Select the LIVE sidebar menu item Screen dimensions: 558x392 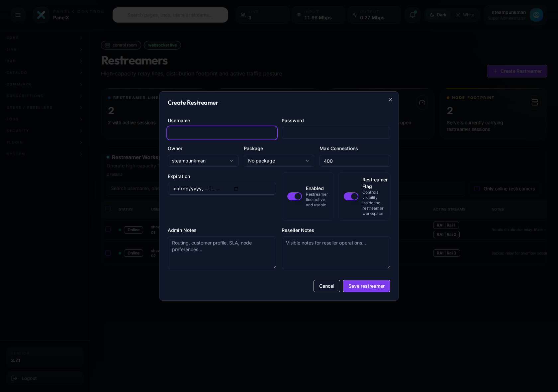point(45,49)
